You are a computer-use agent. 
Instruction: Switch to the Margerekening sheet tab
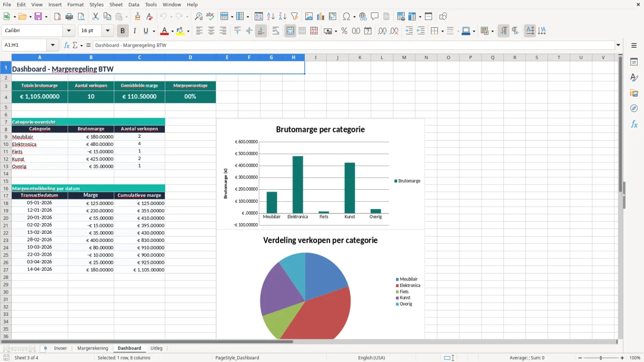[93, 348]
